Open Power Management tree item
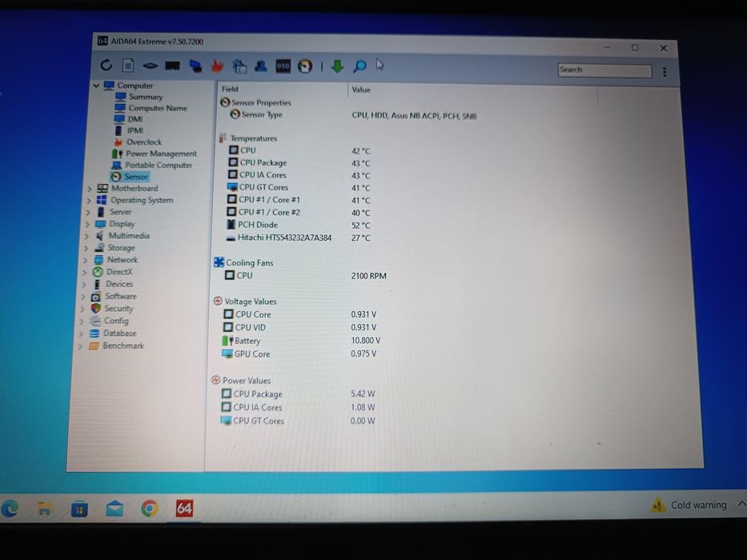 click(155, 154)
